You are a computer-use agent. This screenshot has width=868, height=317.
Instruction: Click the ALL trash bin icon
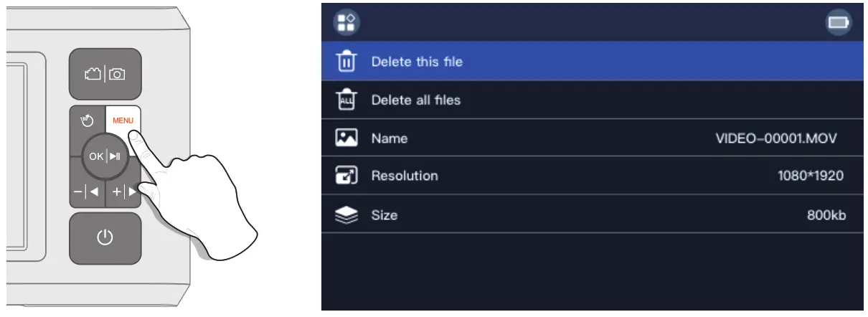(346, 100)
